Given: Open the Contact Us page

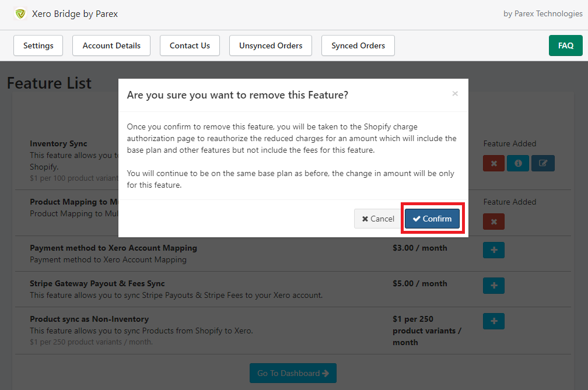Looking at the screenshot, I should [x=190, y=45].
